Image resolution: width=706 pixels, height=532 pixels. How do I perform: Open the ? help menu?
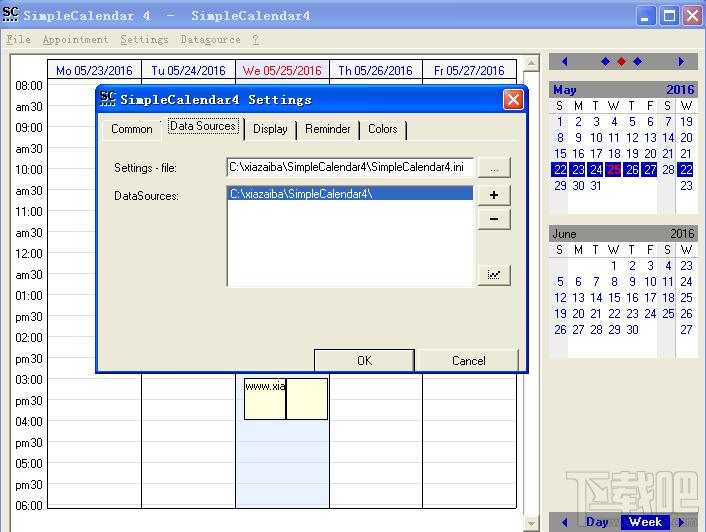(x=255, y=40)
